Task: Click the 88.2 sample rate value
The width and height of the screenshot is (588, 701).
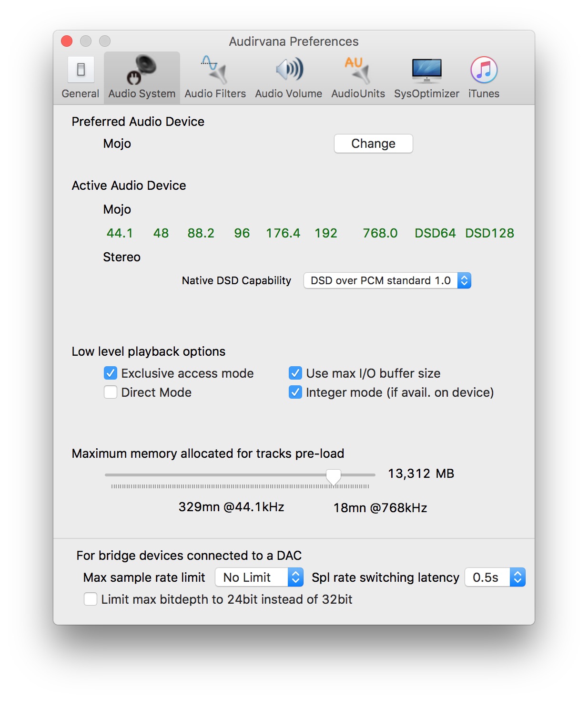Action: 201,233
